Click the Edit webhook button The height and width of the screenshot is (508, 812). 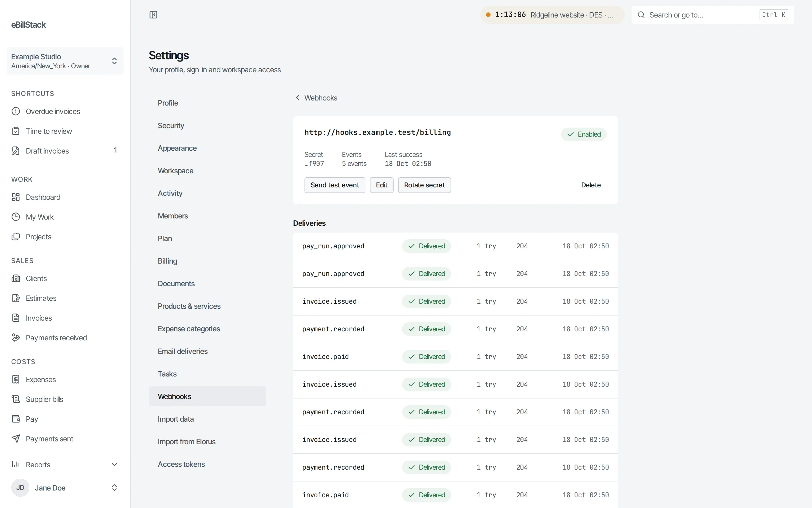tap(381, 185)
